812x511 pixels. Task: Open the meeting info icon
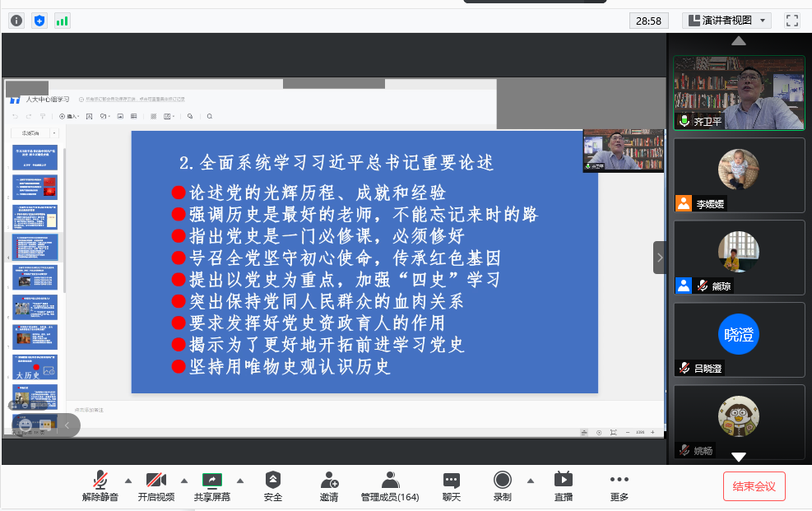pos(16,21)
